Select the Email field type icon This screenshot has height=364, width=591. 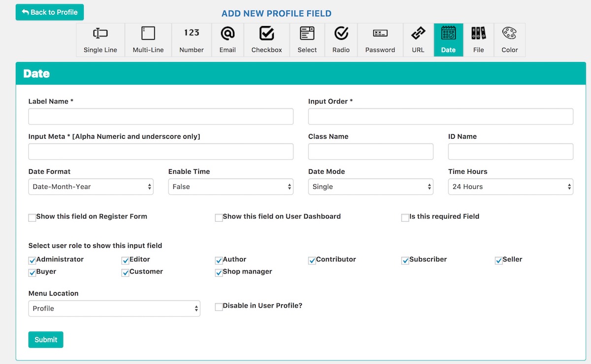[228, 33]
